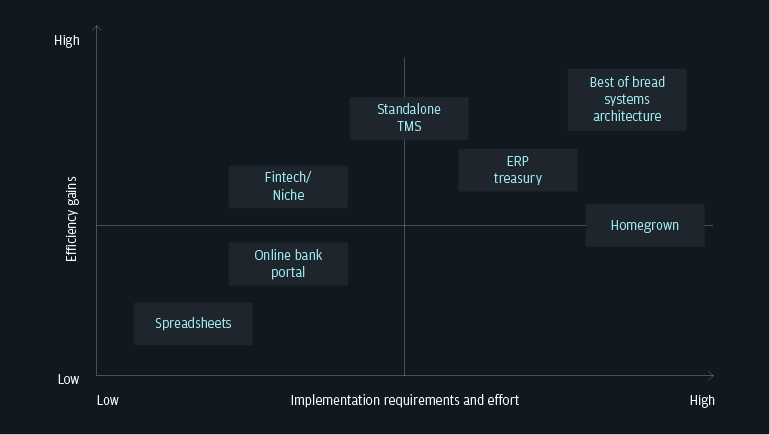The height and width of the screenshot is (435, 770).
Task: Click the Fintech/Niche box
Action: tap(288, 186)
